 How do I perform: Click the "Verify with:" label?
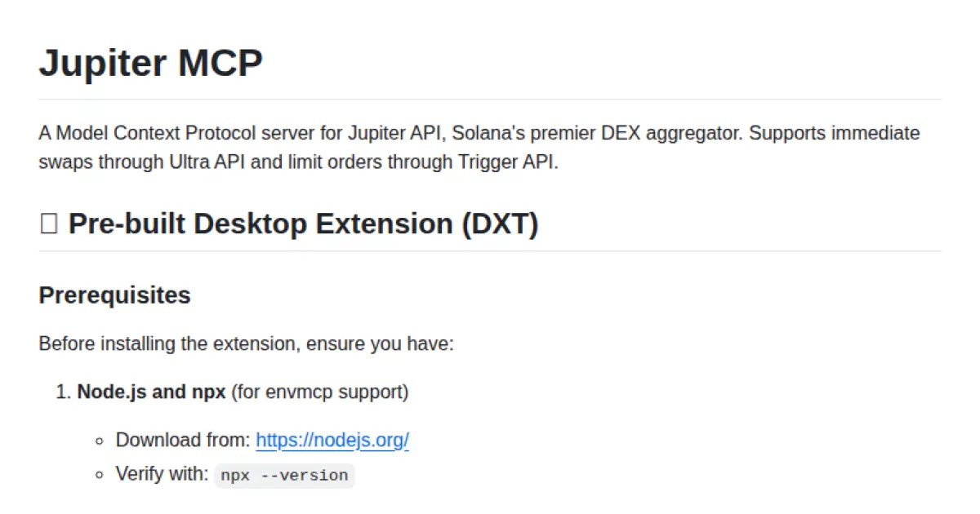point(163,474)
